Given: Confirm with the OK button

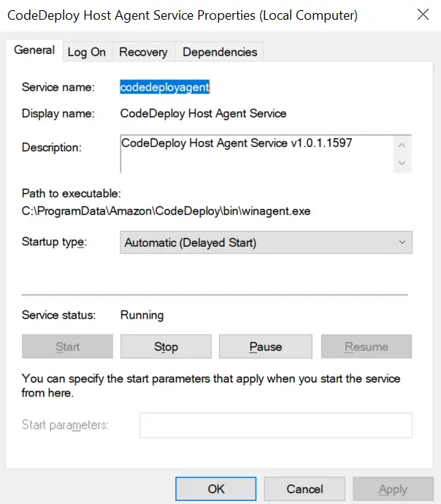Looking at the screenshot, I should (216, 489).
